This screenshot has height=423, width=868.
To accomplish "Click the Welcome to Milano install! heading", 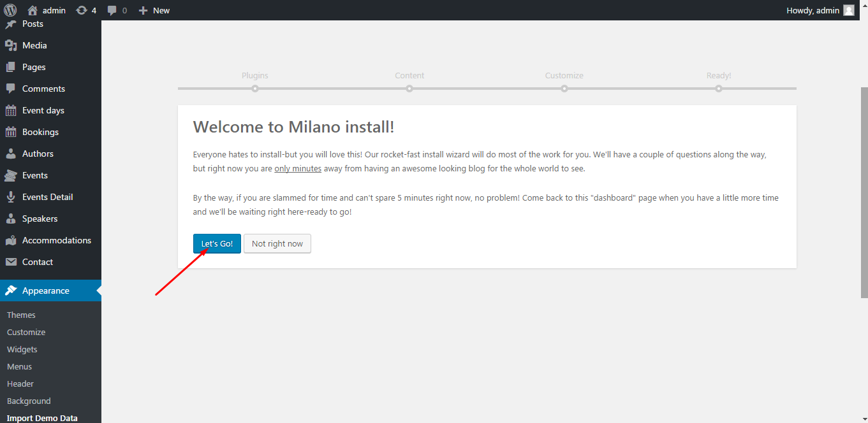I will (294, 127).
